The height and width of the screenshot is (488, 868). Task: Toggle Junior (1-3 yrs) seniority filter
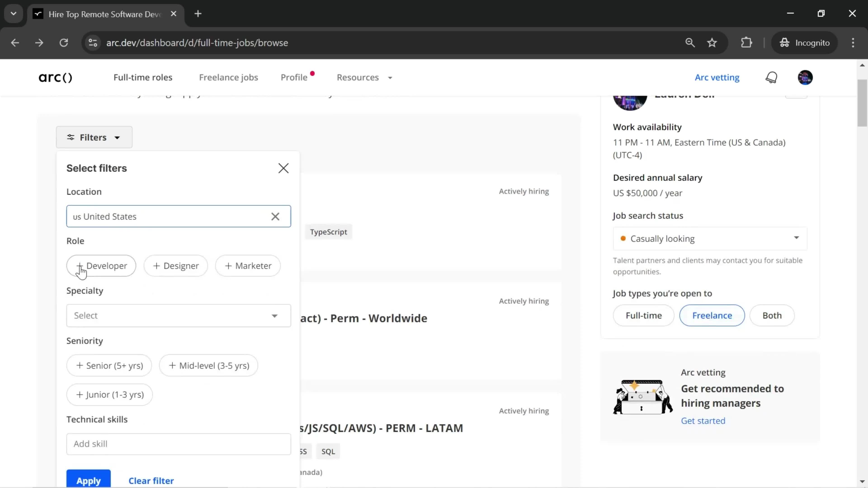(x=109, y=394)
